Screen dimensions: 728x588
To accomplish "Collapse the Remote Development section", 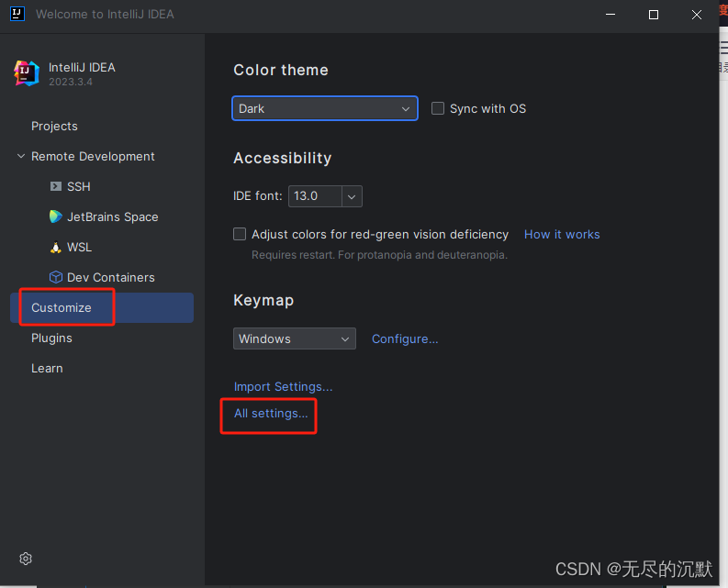I will pyautogui.click(x=21, y=156).
